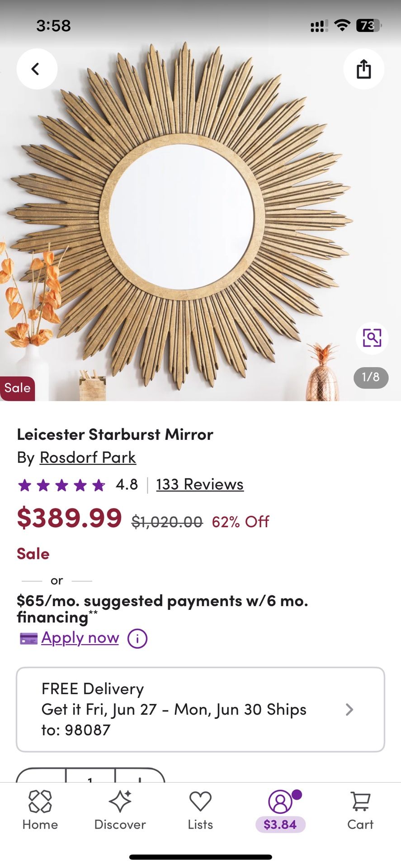Expand the FREE Delivery details chevron
401x868 pixels.
click(349, 709)
